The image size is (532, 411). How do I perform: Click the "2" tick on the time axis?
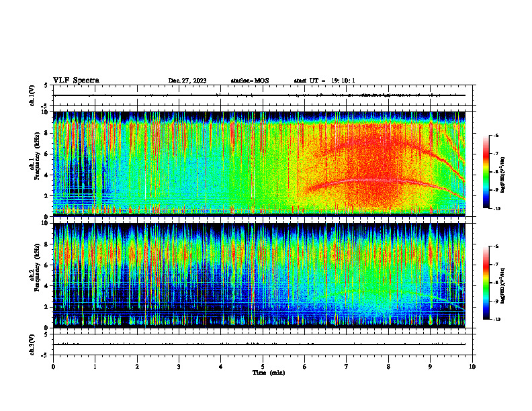click(137, 367)
